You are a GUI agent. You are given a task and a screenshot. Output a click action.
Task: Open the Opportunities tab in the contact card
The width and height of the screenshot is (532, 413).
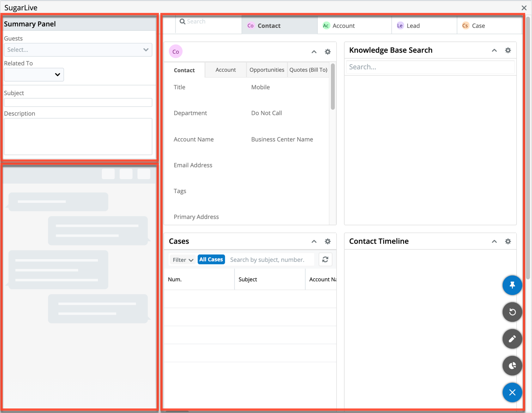click(x=266, y=69)
